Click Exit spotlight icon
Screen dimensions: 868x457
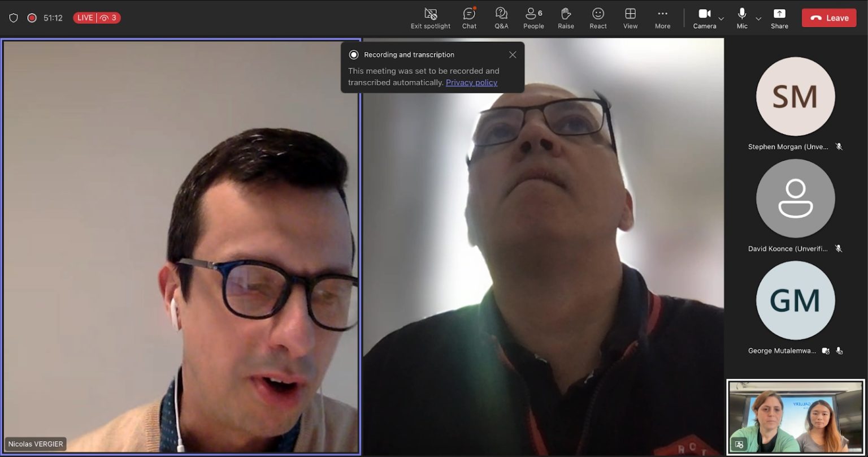point(431,18)
